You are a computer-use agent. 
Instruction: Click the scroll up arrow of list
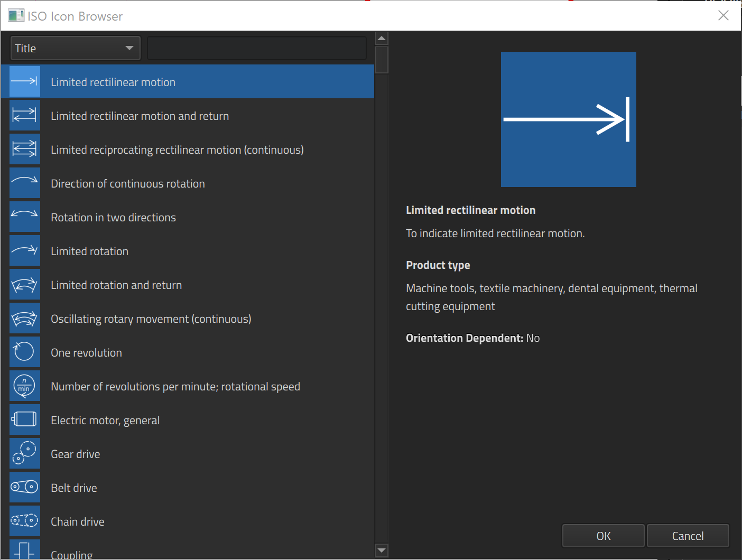[x=382, y=39]
